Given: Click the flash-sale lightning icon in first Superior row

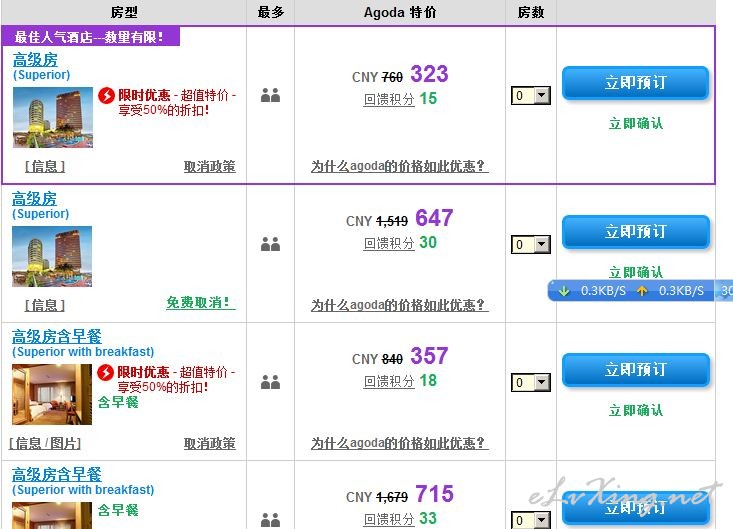Looking at the screenshot, I should (x=106, y=95).
